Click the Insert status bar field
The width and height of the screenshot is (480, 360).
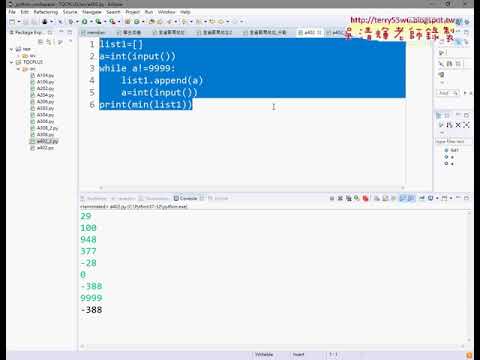pos(299,355)
